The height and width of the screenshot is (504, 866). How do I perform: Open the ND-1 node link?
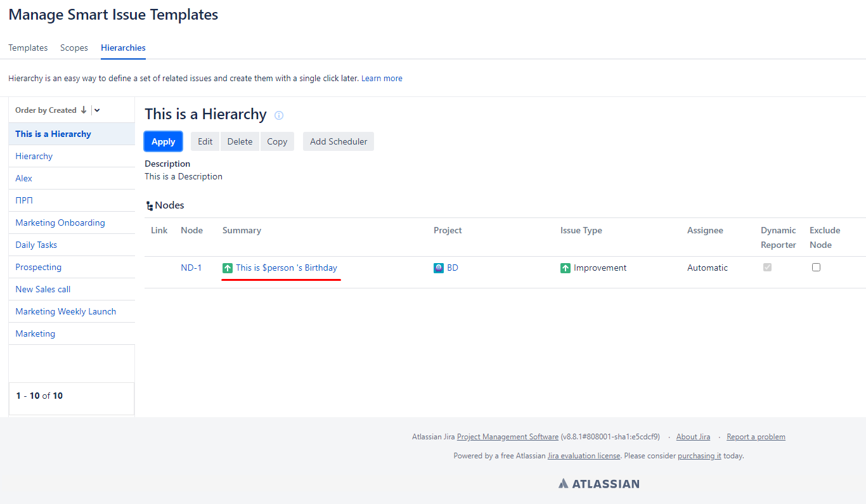tap(191, 268)
